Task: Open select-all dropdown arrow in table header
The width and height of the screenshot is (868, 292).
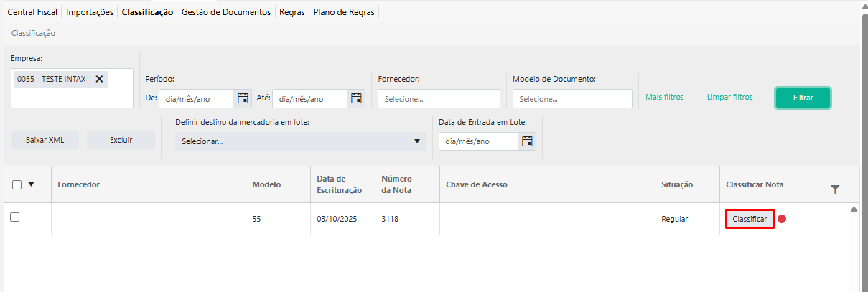Action: coord(31,184)
